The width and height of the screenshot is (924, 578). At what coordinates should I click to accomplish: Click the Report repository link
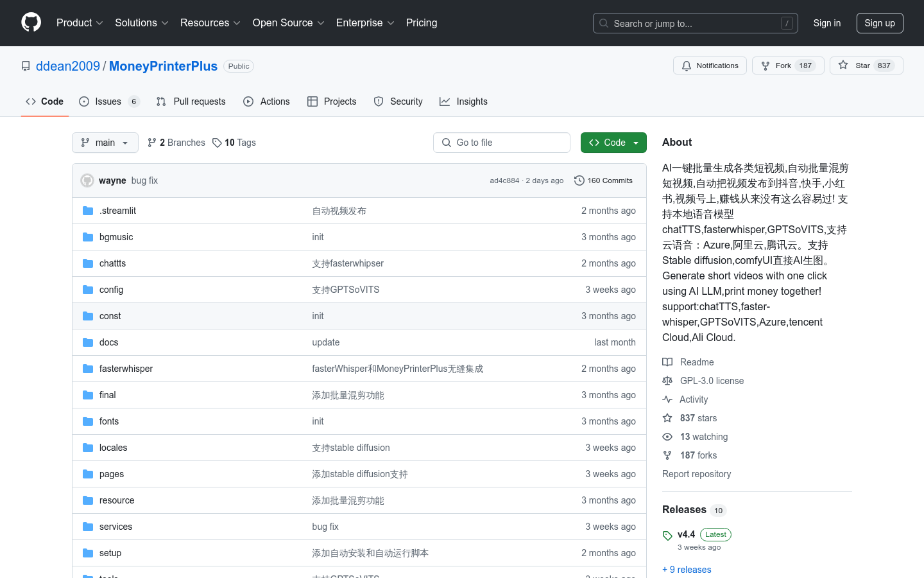697,474
